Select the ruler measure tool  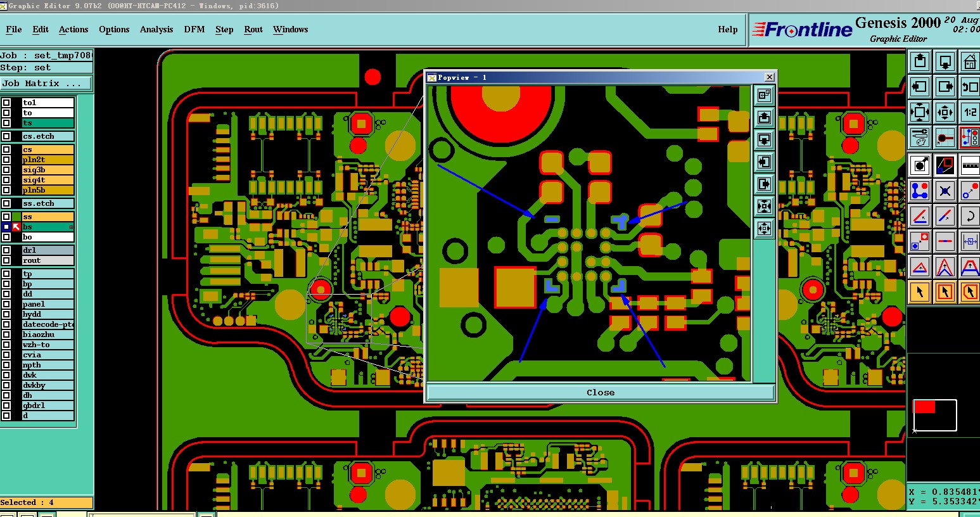tap(970, 165)
